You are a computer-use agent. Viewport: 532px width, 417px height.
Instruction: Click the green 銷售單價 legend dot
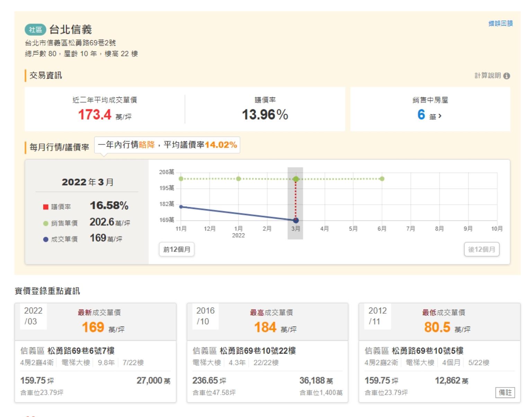click(x=45, y=223)
